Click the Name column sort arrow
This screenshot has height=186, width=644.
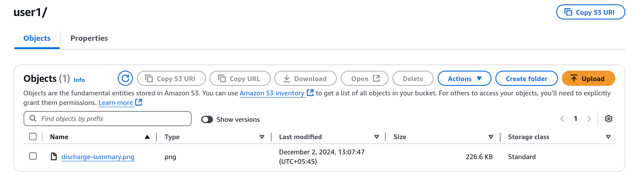tap(147, 137)
